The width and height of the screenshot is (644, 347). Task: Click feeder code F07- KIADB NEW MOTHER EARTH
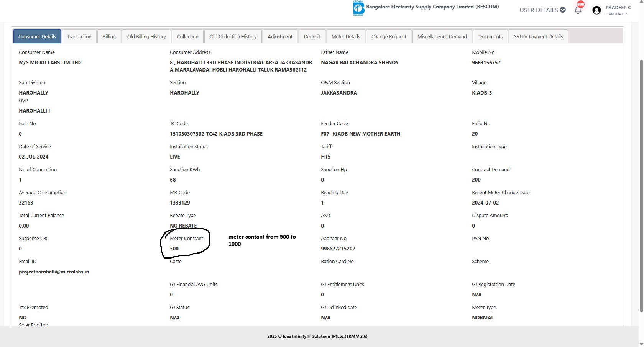coord(360,134)
